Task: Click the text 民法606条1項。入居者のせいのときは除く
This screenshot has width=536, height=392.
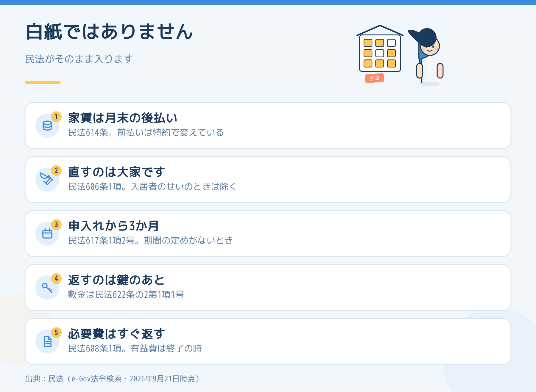Action: (x=152, y=186)
